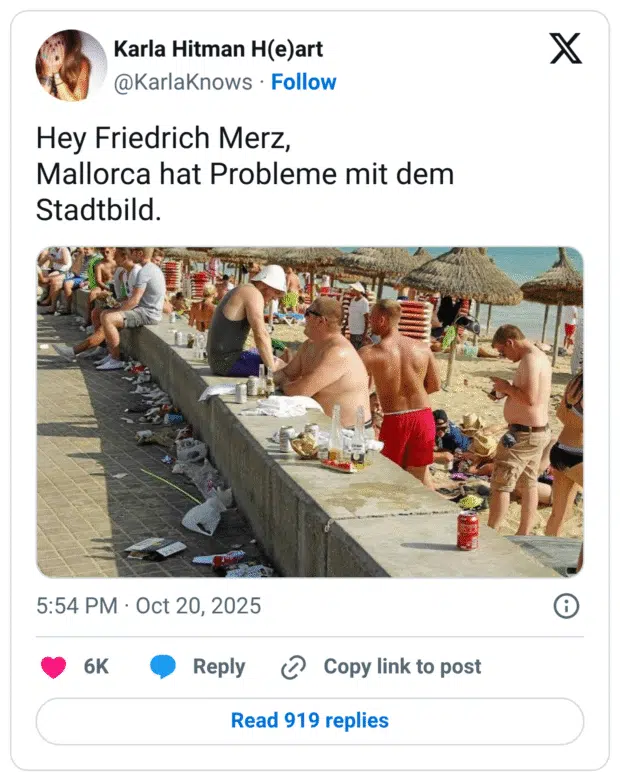Click the Reply text label
620x781 pixels.
point(219,667)
